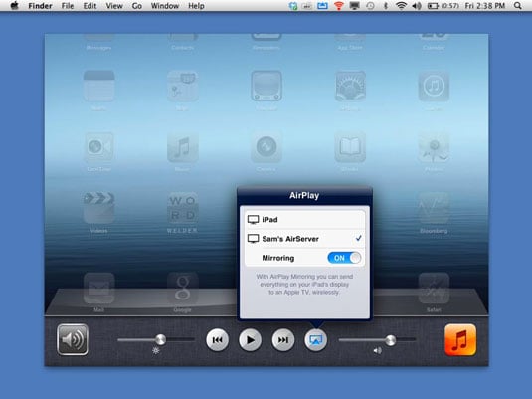532x399 pixels.
Task: Click the volume menu bar icon
Action: click(417, 6)
